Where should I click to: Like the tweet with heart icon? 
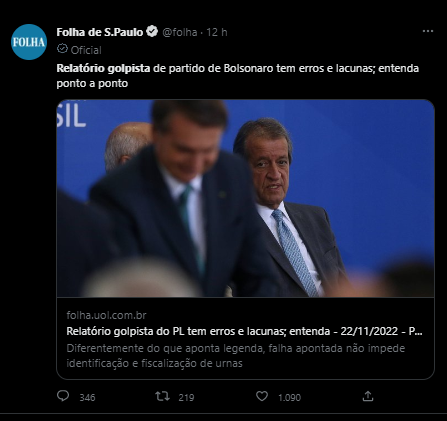pyautogui.click(x=262, y=396)
